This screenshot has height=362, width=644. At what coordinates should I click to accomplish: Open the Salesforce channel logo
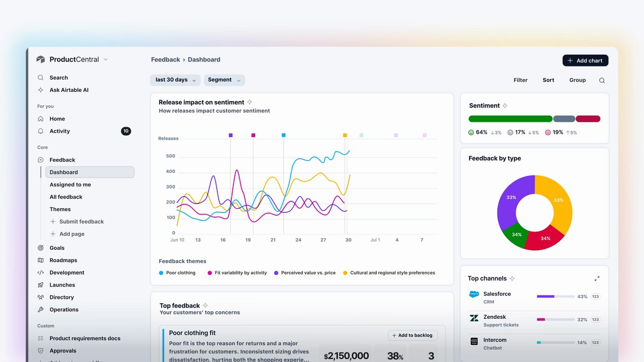tap(474, 295)
